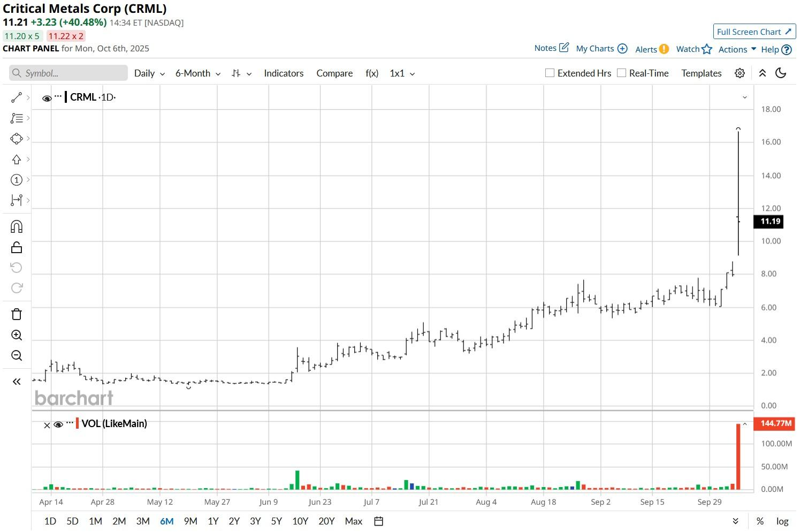This screenshot has height=532, width=800.
Task: Open the f(x) expressions menu
Action: [372, 73]
